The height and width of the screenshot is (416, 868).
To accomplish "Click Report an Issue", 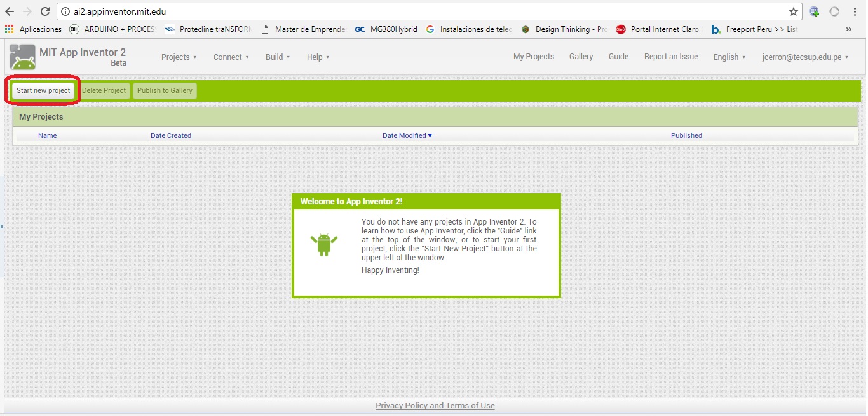I will click(671, 57).
